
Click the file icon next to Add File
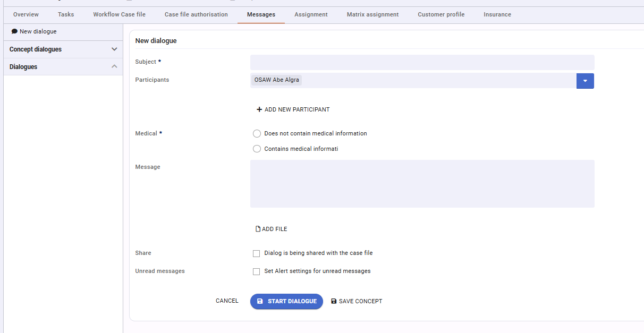click(x=258, y=229)
